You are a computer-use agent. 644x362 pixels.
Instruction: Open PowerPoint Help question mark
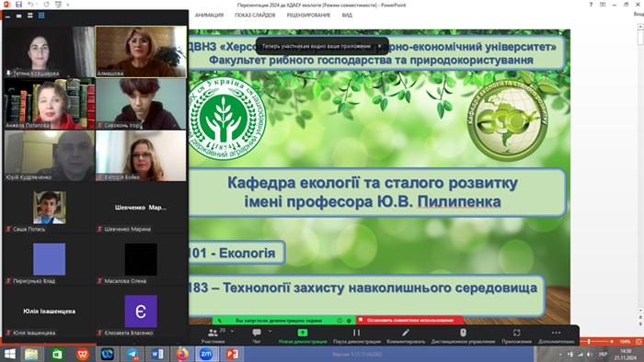(x=591, y=5)
